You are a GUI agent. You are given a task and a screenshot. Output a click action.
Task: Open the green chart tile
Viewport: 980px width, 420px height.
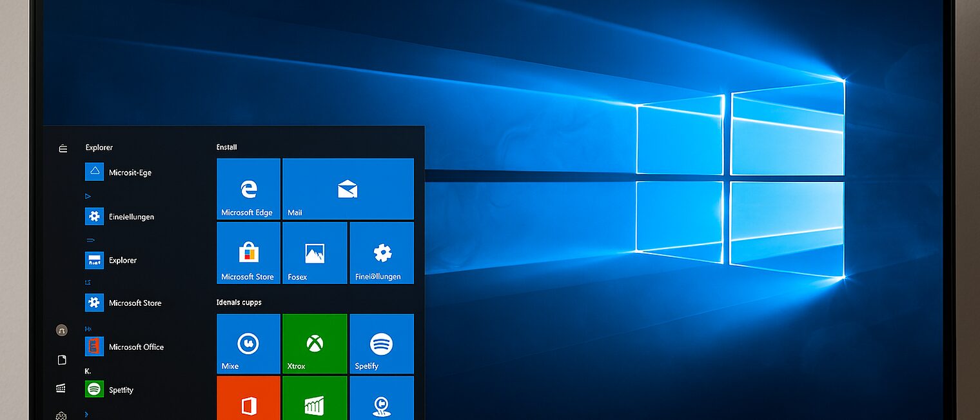click(x=315, y=398)
